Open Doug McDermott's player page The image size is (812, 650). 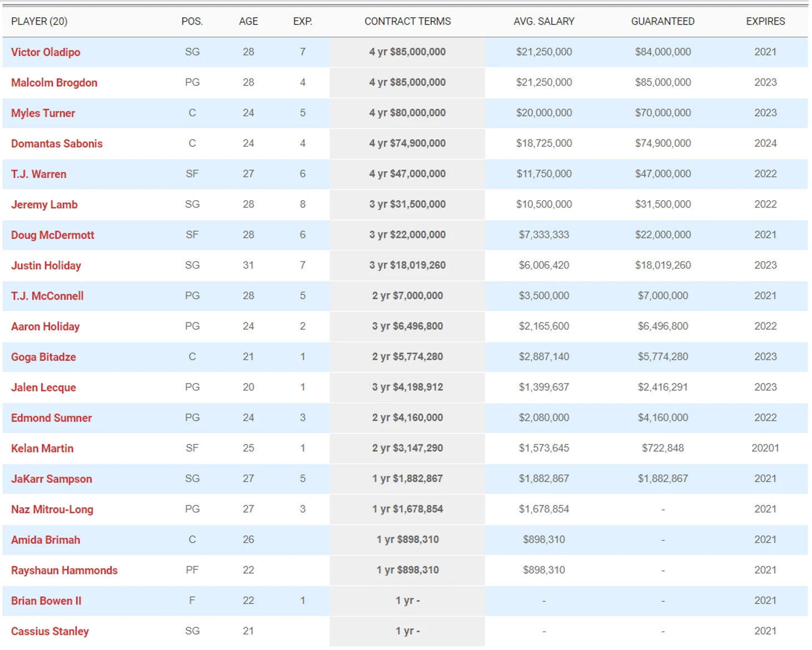point(53,235)
